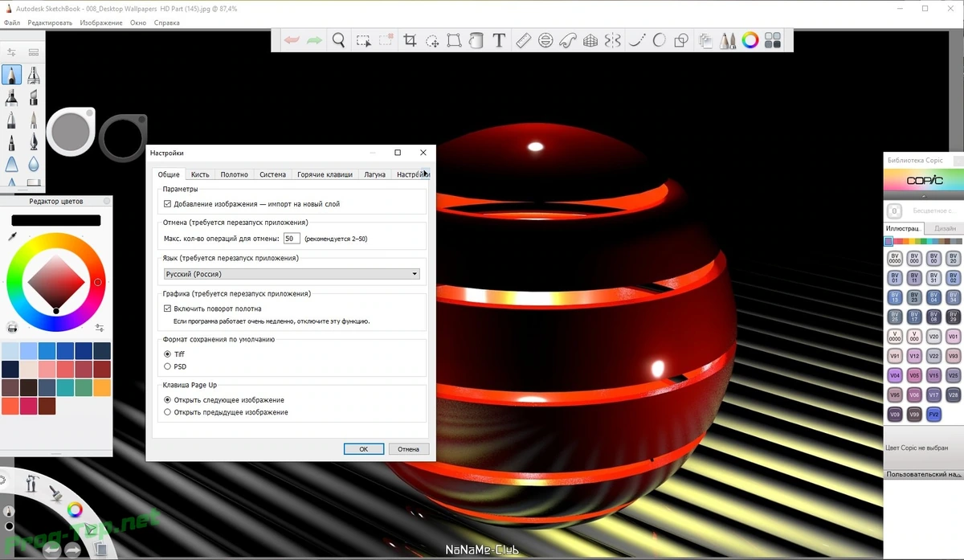Open the Ellipse guide tool
The height and width of the screenshot is (560, 964).
546,40
